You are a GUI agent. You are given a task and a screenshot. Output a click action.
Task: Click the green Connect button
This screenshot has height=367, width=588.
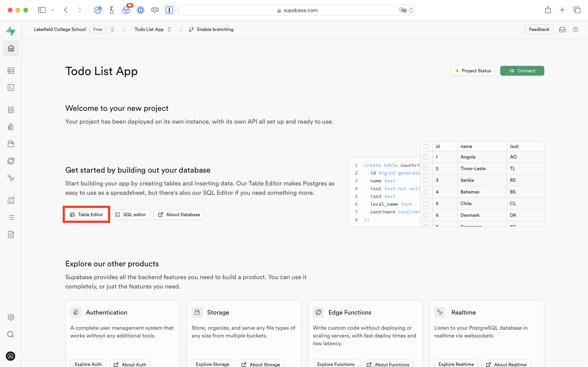pos(522,71)
